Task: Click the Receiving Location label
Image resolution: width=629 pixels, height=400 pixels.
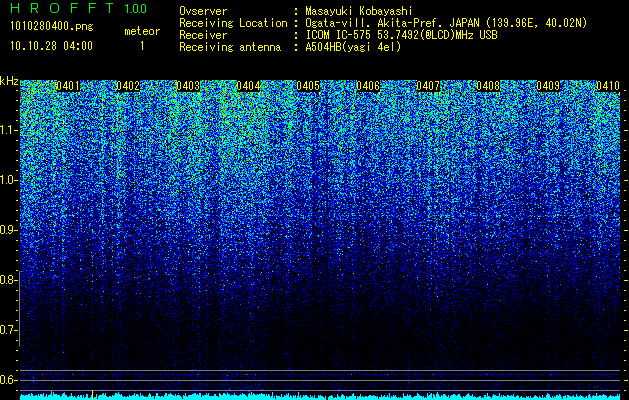Action: pyautogui.click(x=233, y=23)
